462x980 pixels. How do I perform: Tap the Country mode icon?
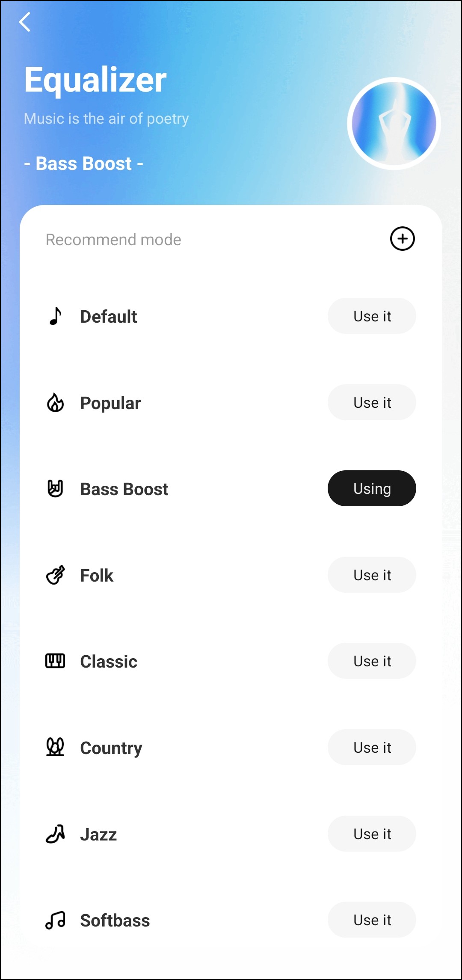(55, 747)
